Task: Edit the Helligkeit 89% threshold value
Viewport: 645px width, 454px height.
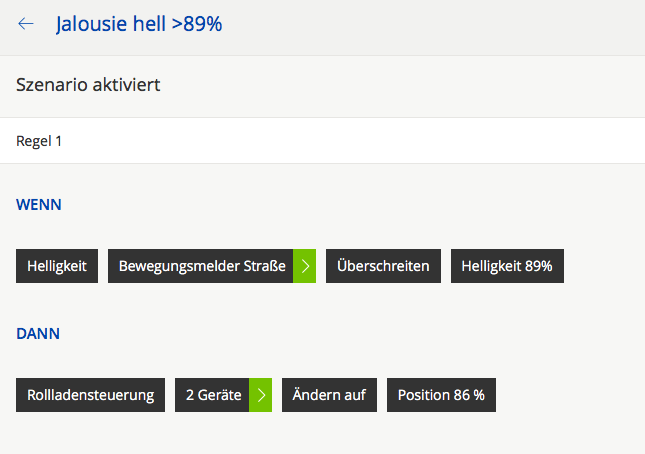Action: 507,266
